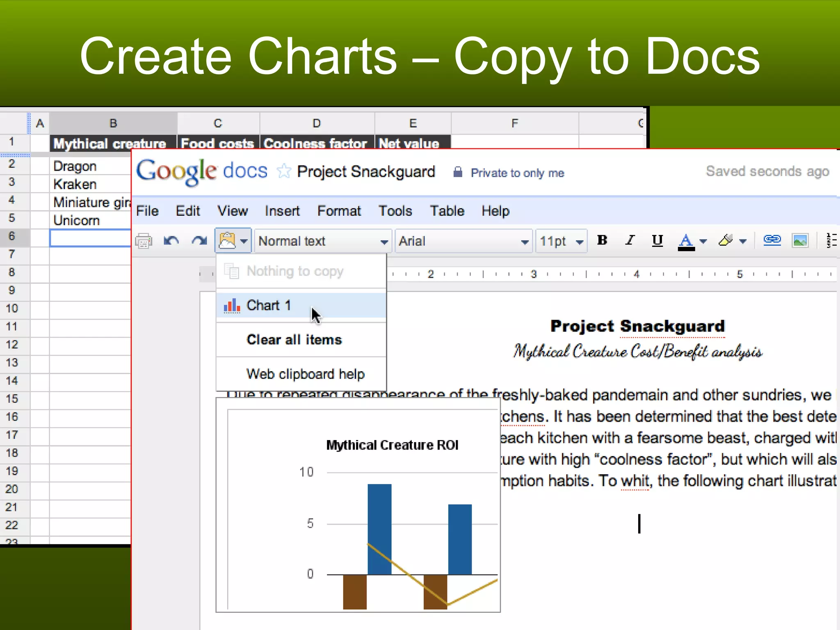Open the Format menu
This screenshot has height=630, width=840.
click(x=339, y=211)
